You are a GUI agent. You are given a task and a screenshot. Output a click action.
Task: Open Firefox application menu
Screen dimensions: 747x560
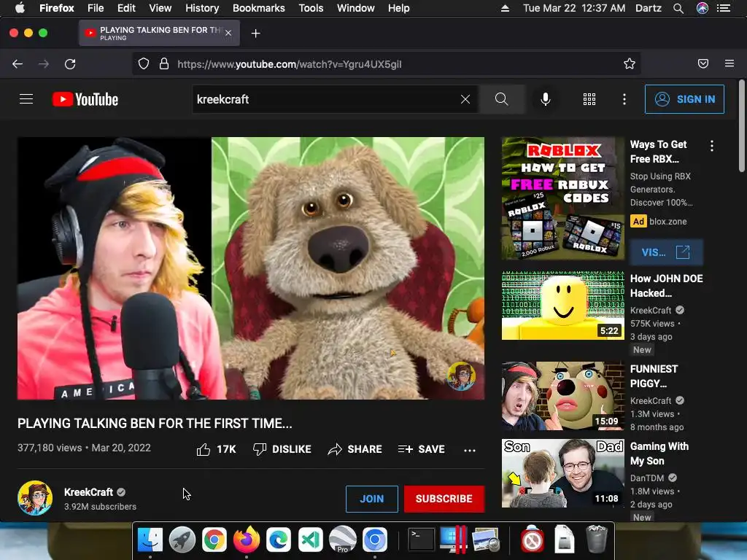point(729,64)
